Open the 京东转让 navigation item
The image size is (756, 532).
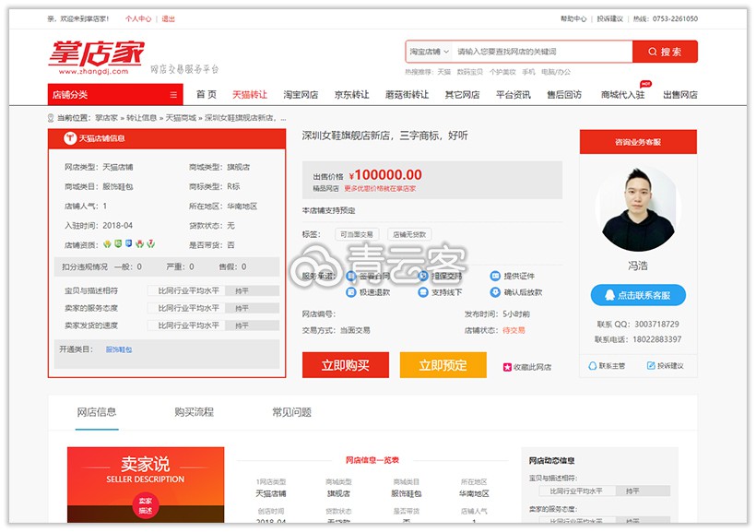pyautogui.click(x=352, y=95)
